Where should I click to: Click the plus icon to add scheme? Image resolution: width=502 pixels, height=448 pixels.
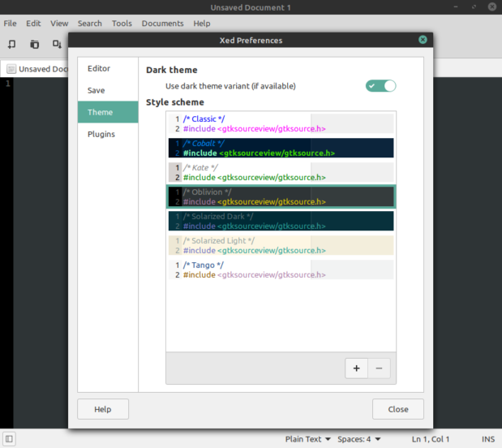pyautogui.click(x=356, y=368)
